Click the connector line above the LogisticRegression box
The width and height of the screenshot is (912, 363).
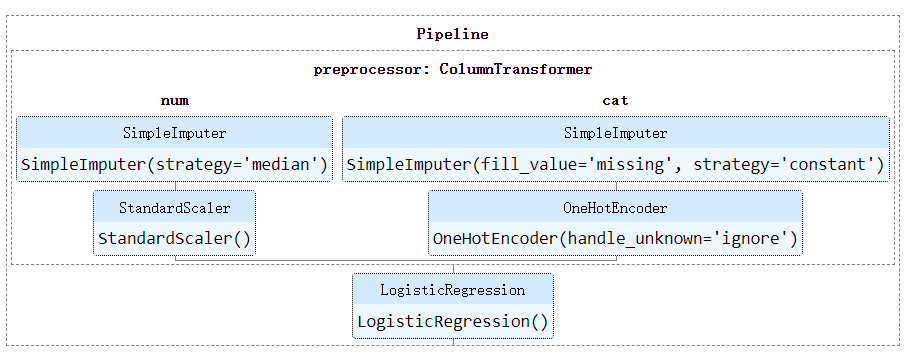pos(453,269)
